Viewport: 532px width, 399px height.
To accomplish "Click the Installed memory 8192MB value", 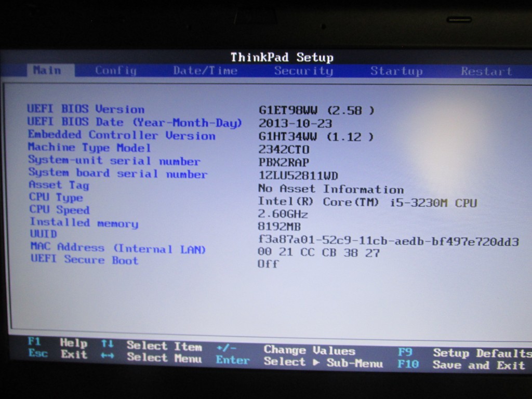I will (279, 227).
